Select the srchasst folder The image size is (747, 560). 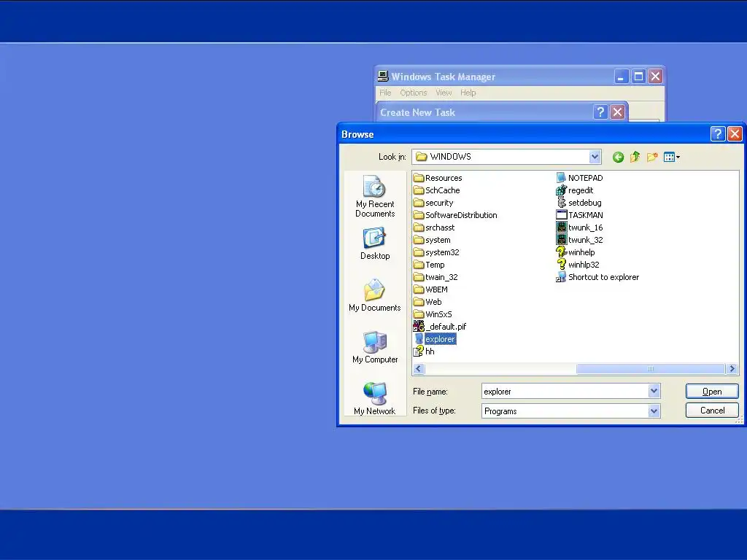click(x=434, y=227)
